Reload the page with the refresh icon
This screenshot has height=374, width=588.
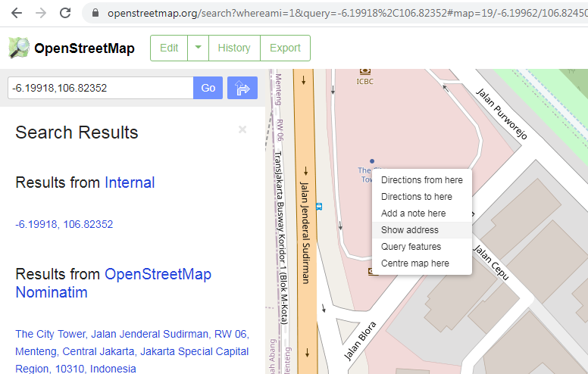(x=65, y=13)
